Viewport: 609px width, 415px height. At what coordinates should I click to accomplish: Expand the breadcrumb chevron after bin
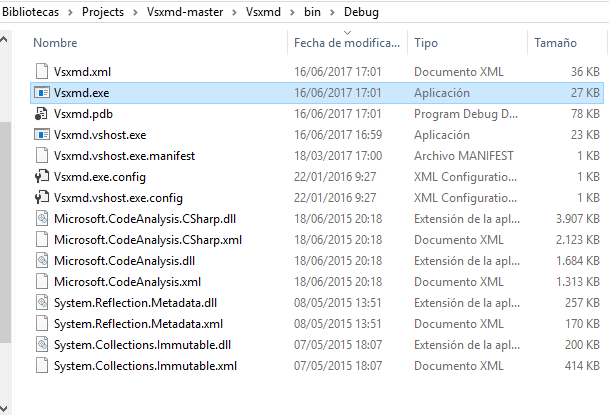[x=332, y=12]
